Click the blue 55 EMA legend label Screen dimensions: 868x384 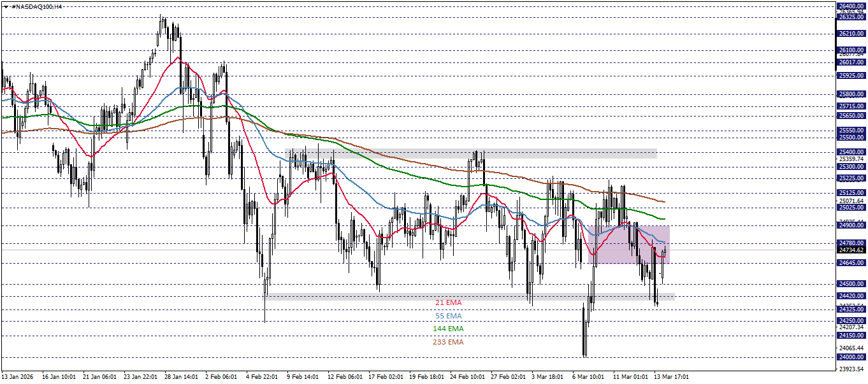pos(447,315)
